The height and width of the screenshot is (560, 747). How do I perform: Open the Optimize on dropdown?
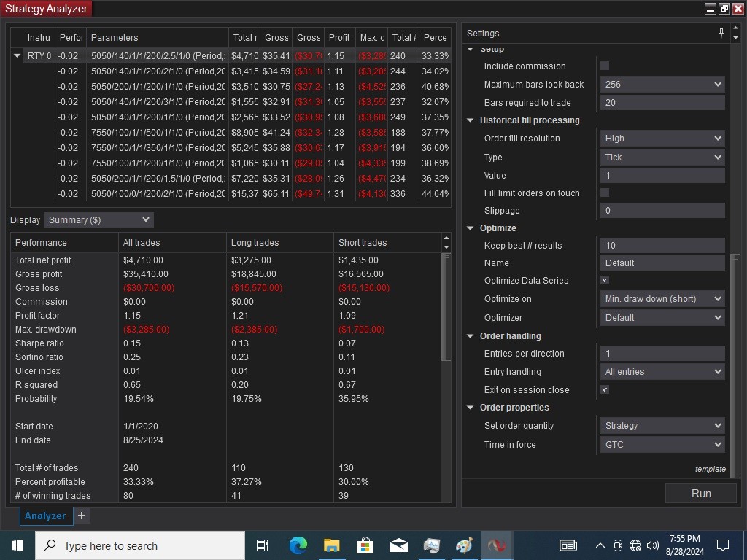662,299
